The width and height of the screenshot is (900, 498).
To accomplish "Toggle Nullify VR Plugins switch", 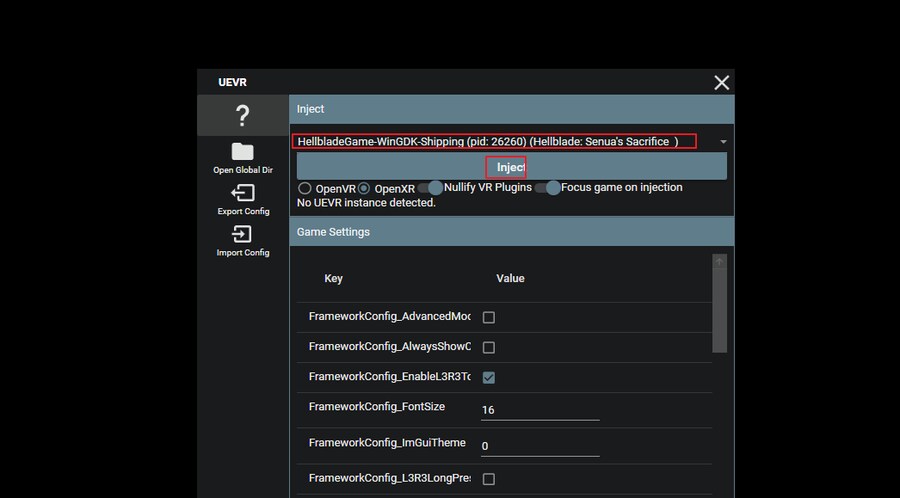I will tap(430, 188).
